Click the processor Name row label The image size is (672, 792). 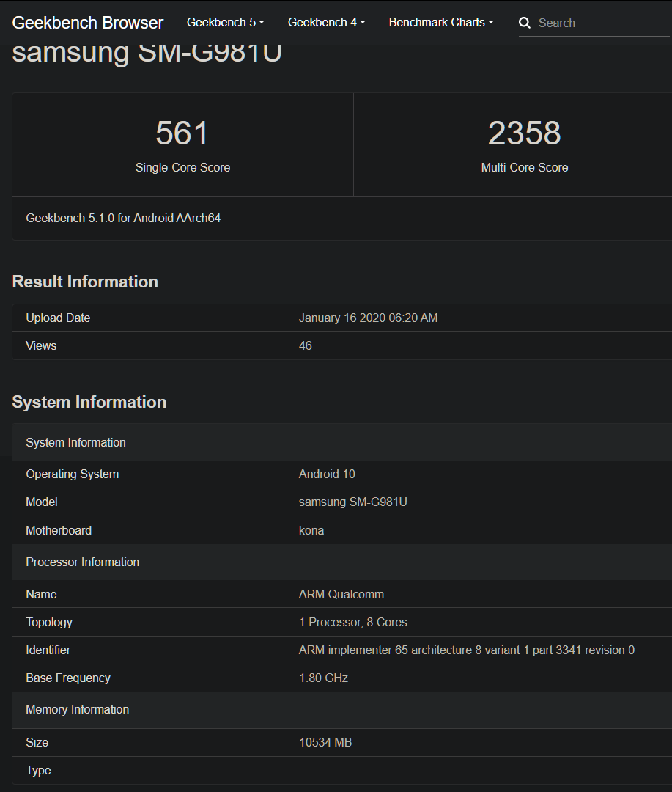(x=41, y=594)
